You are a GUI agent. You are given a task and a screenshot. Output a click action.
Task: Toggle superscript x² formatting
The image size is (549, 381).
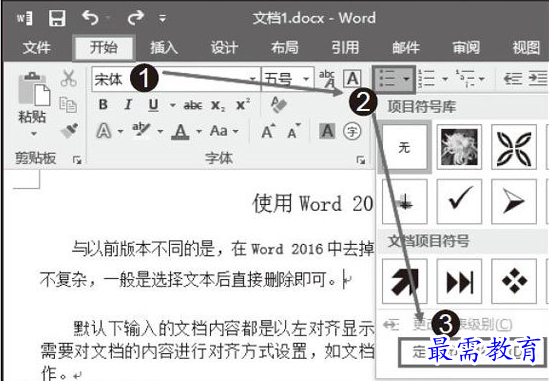[243, 104]
